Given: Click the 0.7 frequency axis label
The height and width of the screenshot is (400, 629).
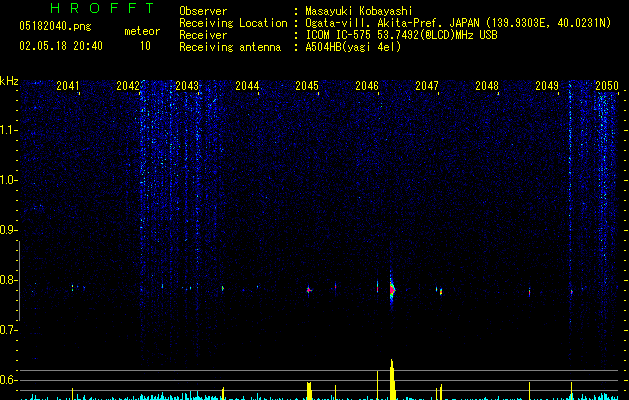Looking at the screenshot, I should (8, 330).
